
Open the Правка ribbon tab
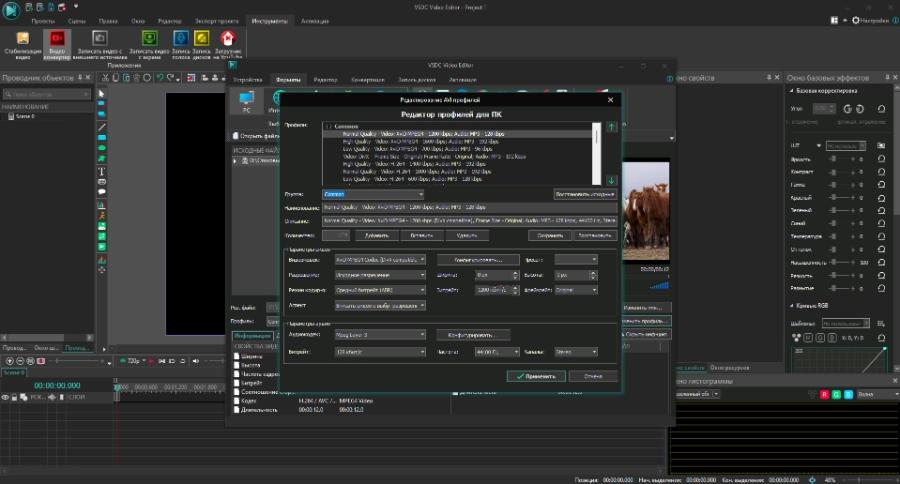coord(108,21)
